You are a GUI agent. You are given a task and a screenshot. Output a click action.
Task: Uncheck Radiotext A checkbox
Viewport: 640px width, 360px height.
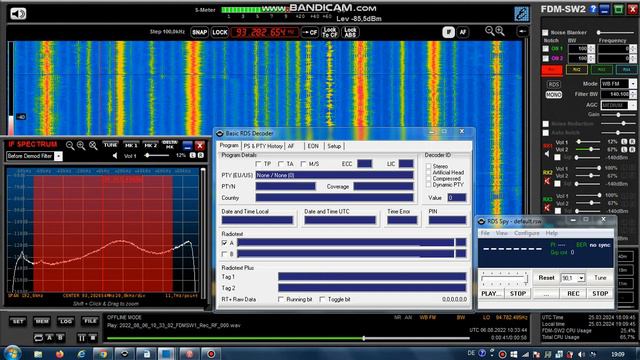pyautogui.click(x=224, y=243)
